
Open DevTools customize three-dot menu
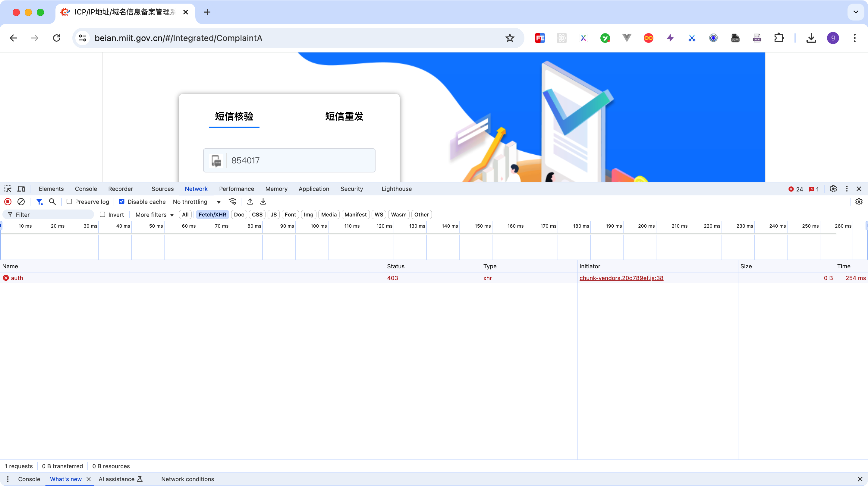pyautogui.click(x=847, y=189)
